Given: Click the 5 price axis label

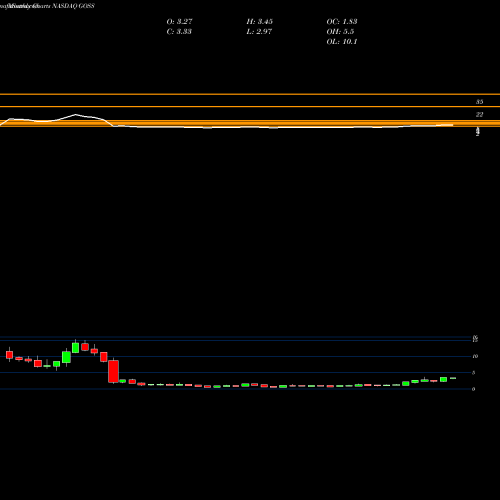Looking at the screenshot, I should pyautogui.click(x=473, y=373).
